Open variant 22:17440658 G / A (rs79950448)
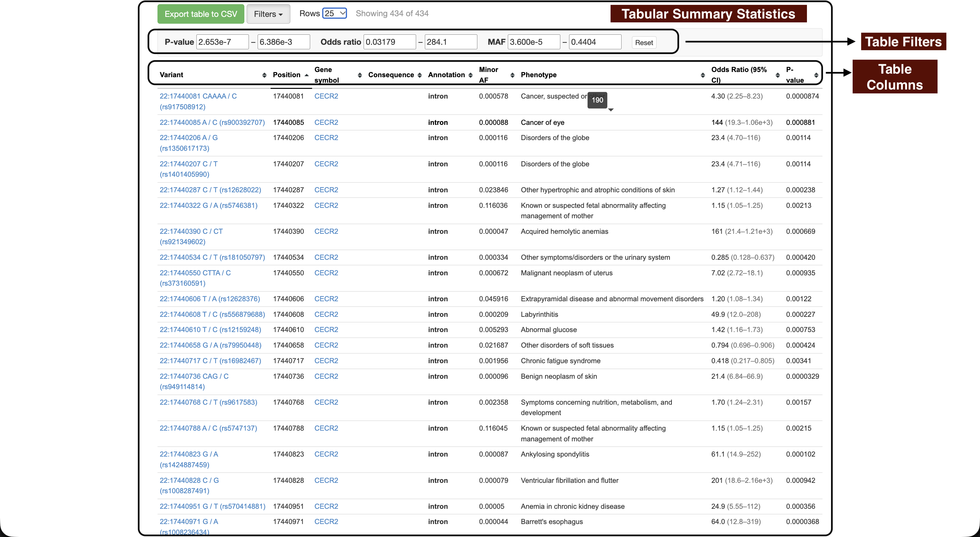Image resolution: width=980 pixels, height=537 pixels. [210, 345]
